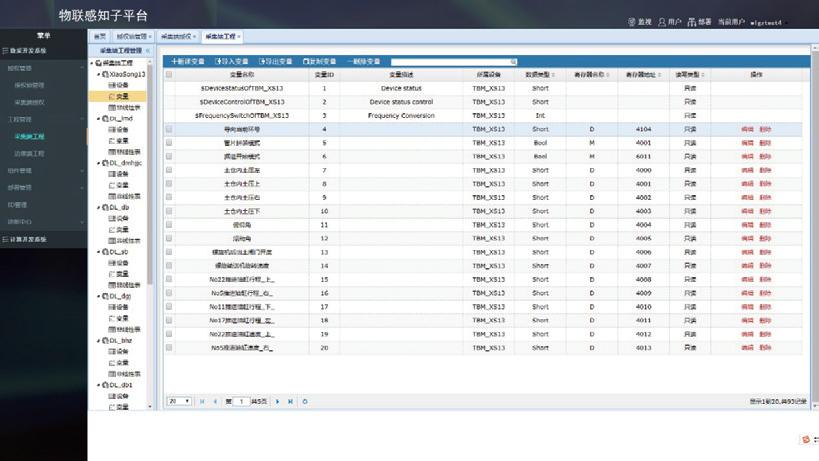Collapse the DL_db tree node
Image resolution: width=819 pixels, height=461 pixels.
98,207
